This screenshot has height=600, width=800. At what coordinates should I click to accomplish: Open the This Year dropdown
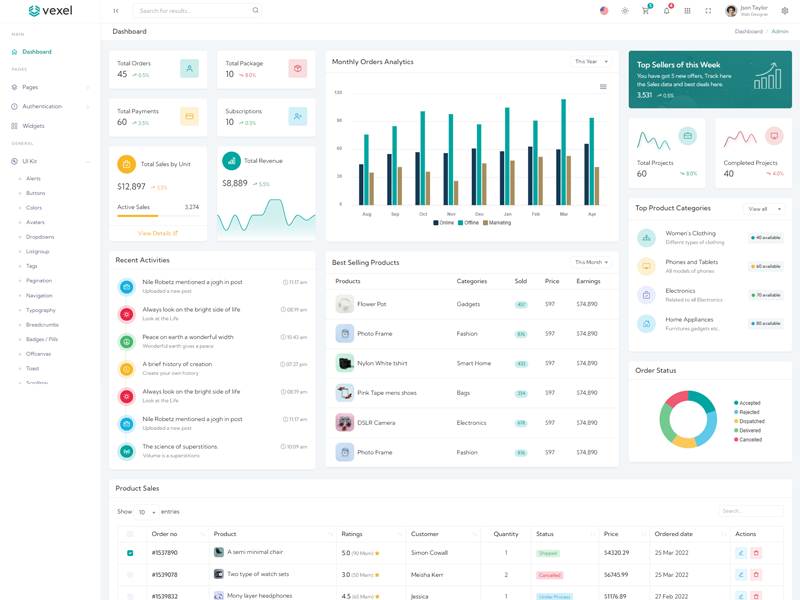(x=591, y=62)
